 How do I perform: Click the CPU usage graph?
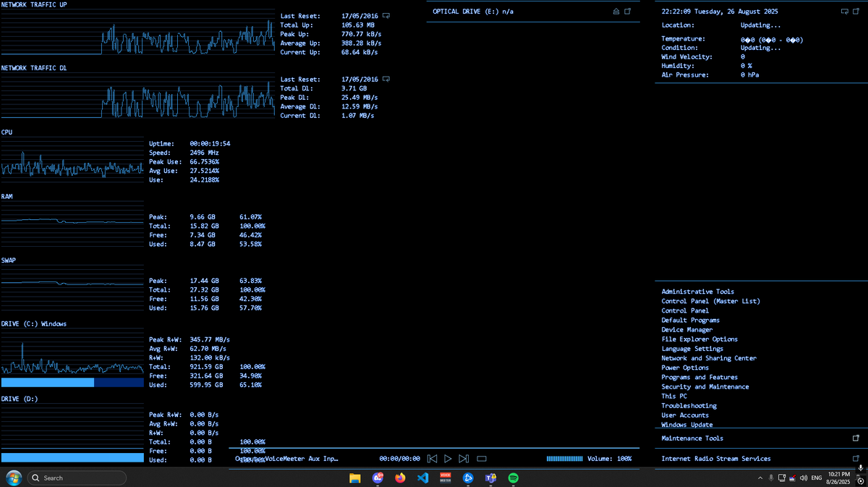click(72, 159)
